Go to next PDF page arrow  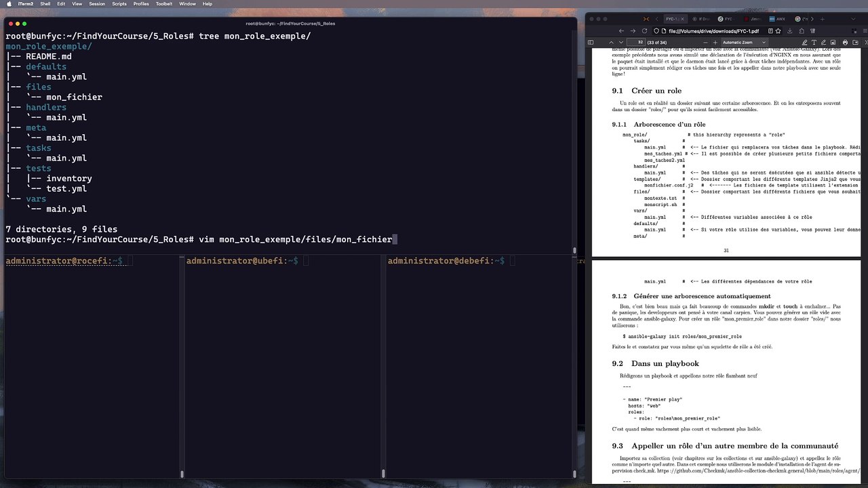(x=621, y=42)
